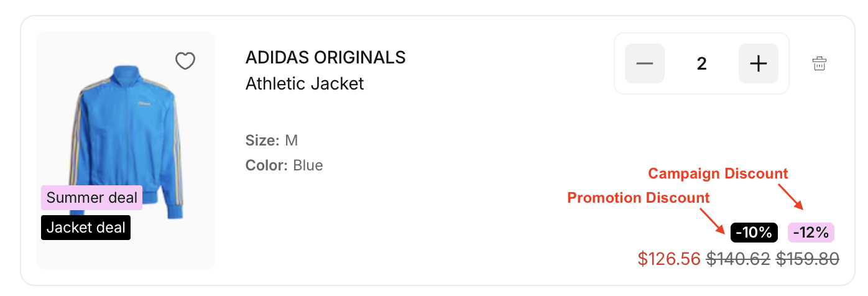Open the Athletic Jacket product title

point(305,83)
